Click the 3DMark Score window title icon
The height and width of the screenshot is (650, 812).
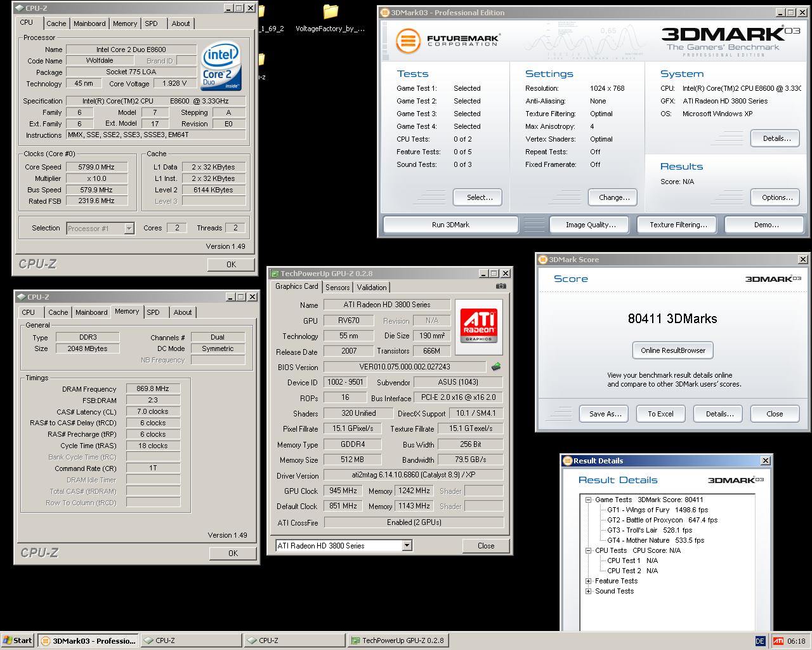click(542, 260)
